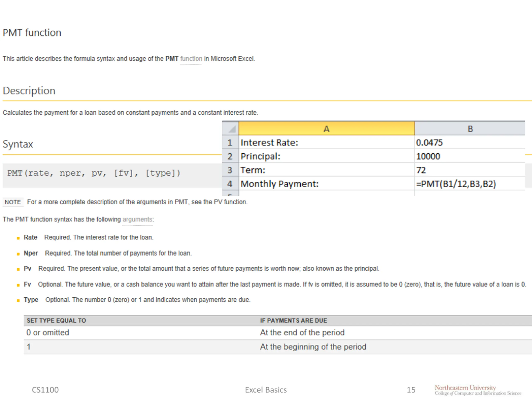532x399 pixels.
Task: Select column B header in spreadsheet
Action: click(x=470, y=129)
